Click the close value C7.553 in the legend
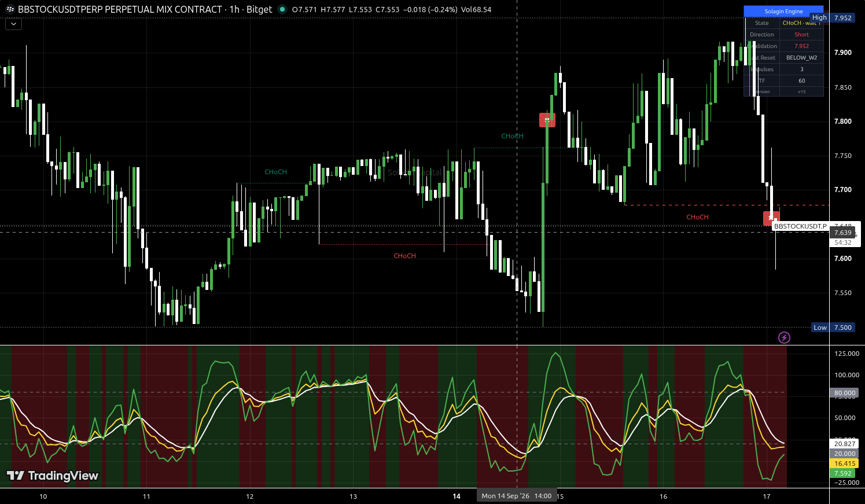 click(x=387, y=9)
